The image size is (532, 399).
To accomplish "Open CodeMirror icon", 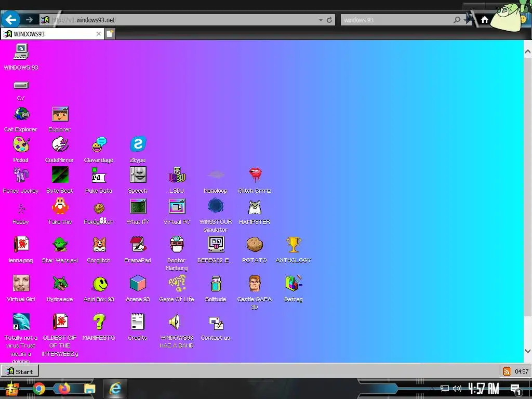I will tap(60, 145).
